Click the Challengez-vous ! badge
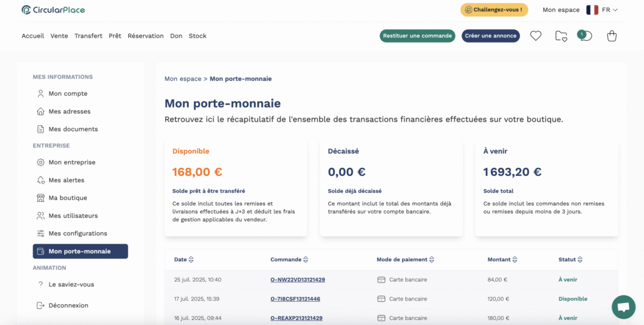644x325 pixels. 494,9
